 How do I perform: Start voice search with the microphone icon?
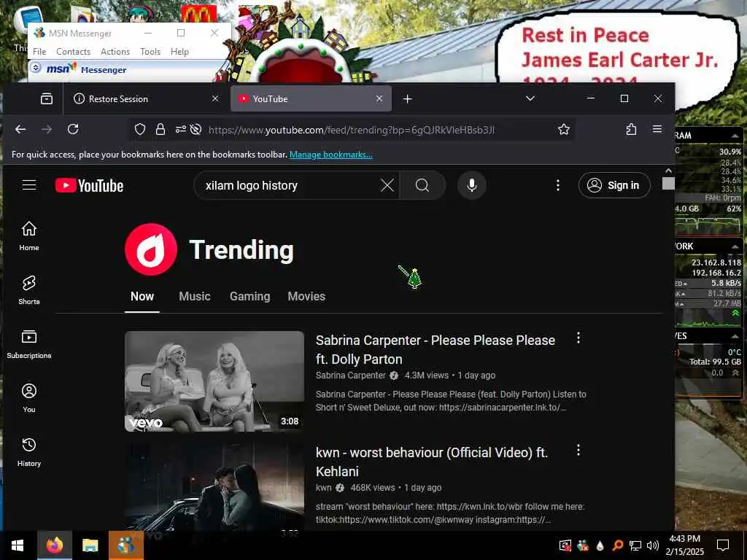(x=472, y=185)
